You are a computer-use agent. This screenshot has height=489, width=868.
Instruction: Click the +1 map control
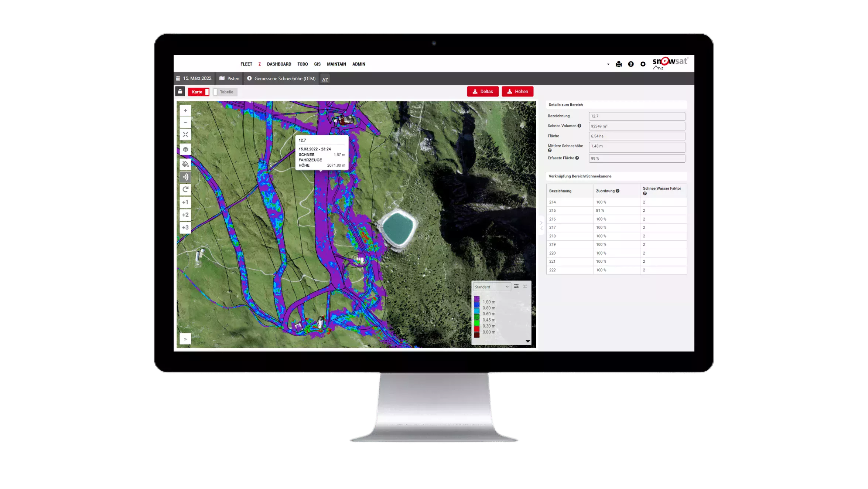point(185,202)
